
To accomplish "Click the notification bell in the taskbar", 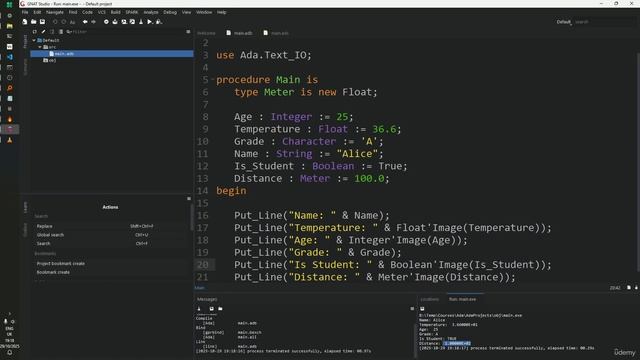I will (x=9, y=353).
